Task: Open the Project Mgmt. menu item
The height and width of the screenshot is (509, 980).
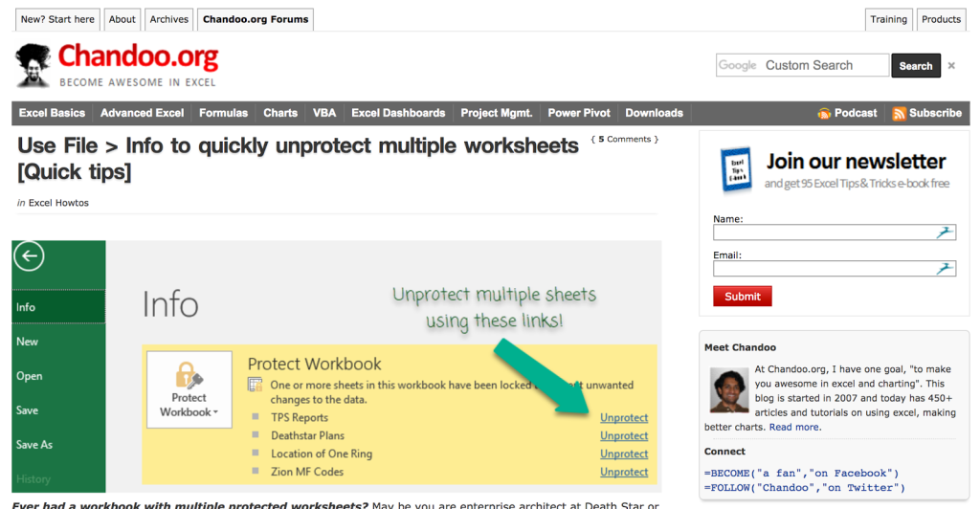Action: [x=497, y=113]
